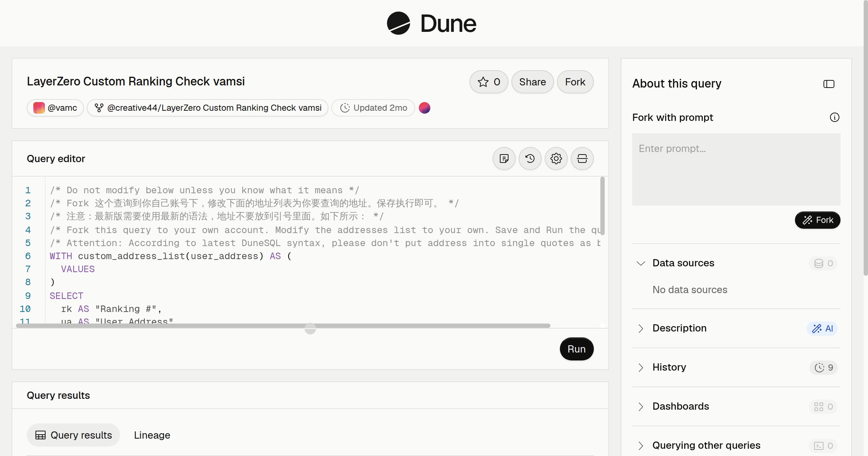Expand Querying other queries section
The image size is (868, 456).
(641, 446)
